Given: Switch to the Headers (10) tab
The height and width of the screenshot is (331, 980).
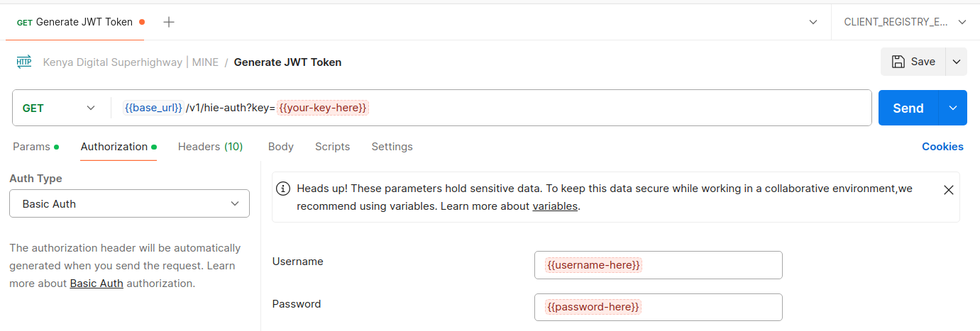Looking at the screenshot, I should [210, 147].
